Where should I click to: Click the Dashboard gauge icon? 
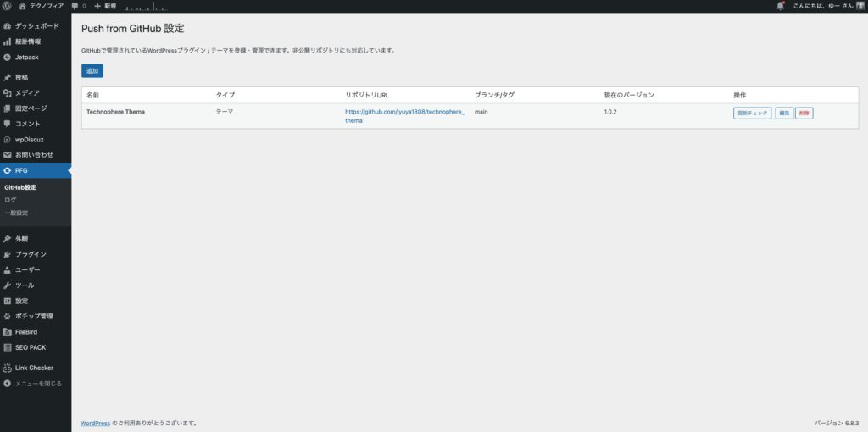click(8, 25)
